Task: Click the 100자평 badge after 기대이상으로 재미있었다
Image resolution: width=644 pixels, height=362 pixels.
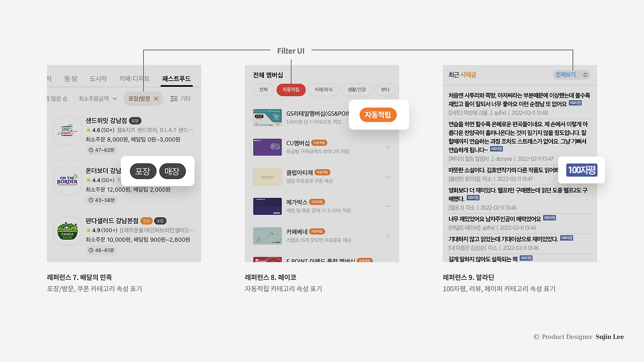Action: 567,238
